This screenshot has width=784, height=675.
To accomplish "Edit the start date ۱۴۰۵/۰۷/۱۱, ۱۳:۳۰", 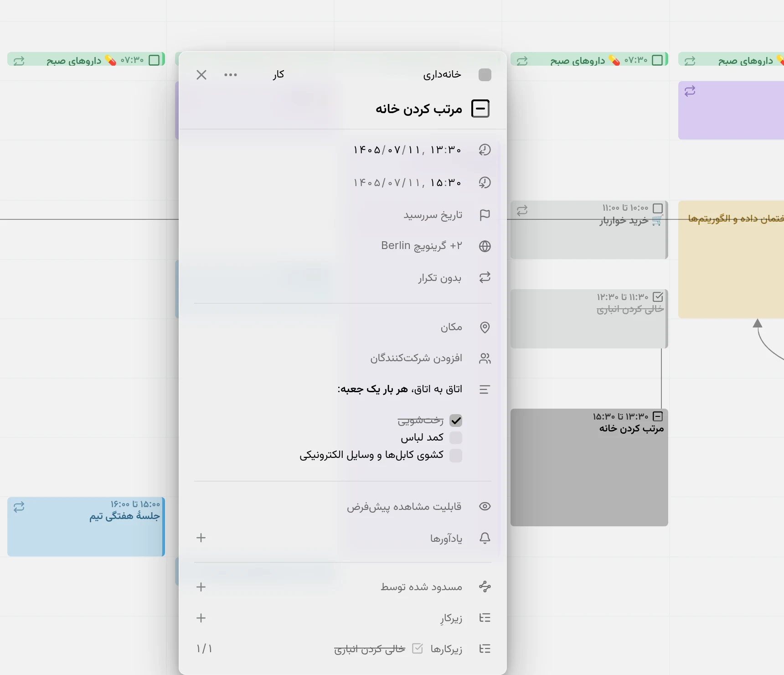I will pyautogui.click(x=407, y=150).
